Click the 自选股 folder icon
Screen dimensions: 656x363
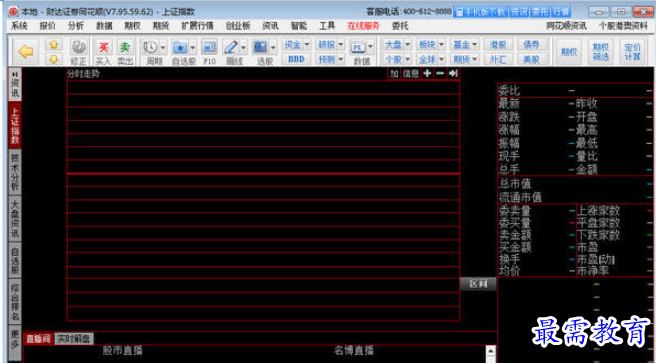point(180,47)
